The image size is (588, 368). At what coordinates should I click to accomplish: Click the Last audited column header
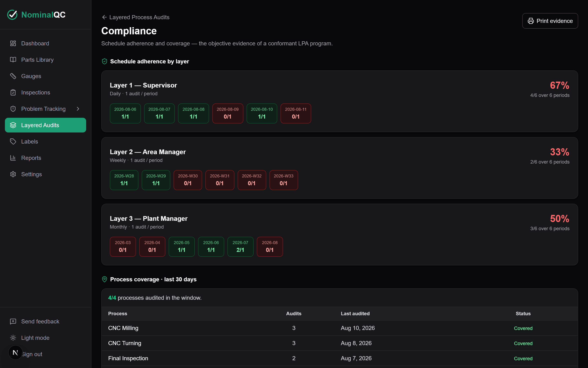pos(355,313)
